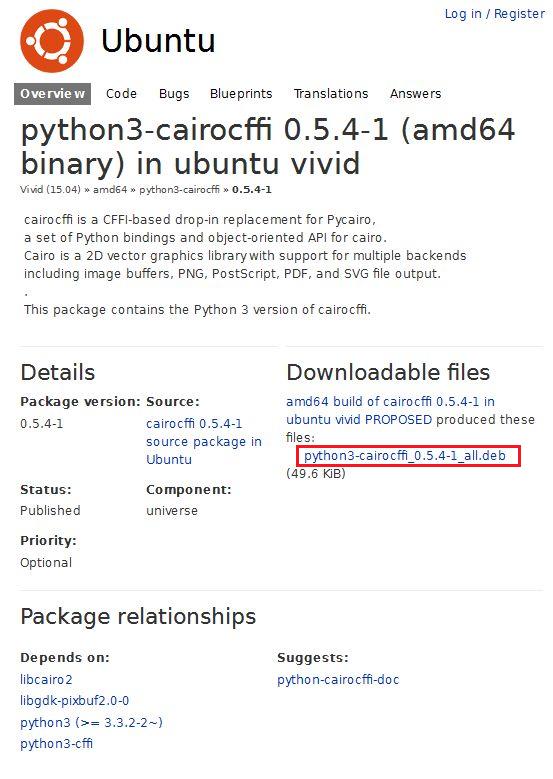The height and width of the screenshot is (779, 553).
Task: Switch to the Overview tab
Action: [x=52, y=94]
